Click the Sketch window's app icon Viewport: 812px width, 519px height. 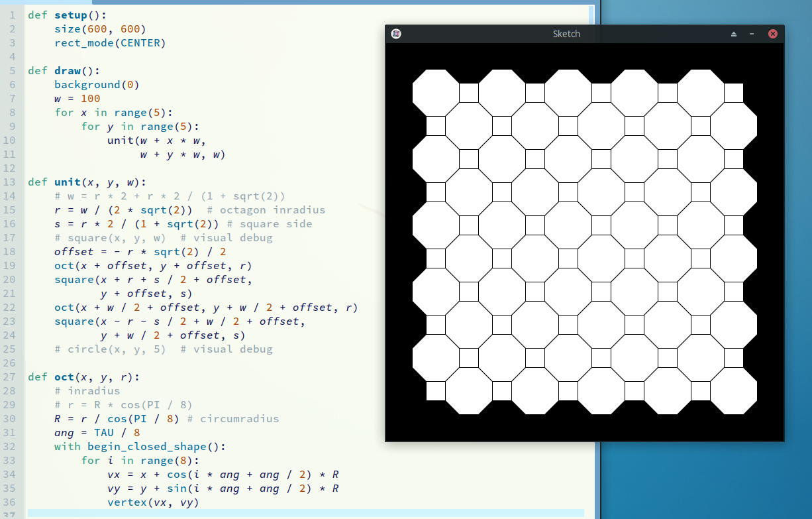395,34
